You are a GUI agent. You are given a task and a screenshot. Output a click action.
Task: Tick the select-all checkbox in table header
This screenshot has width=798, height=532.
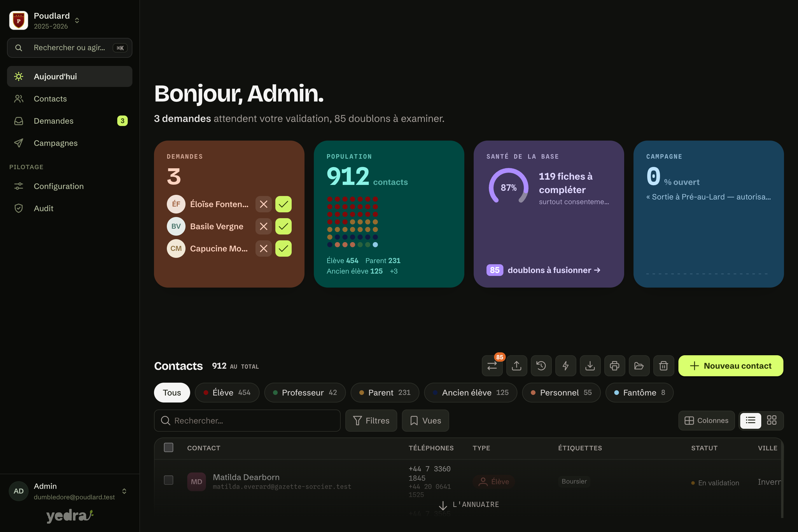169,447
